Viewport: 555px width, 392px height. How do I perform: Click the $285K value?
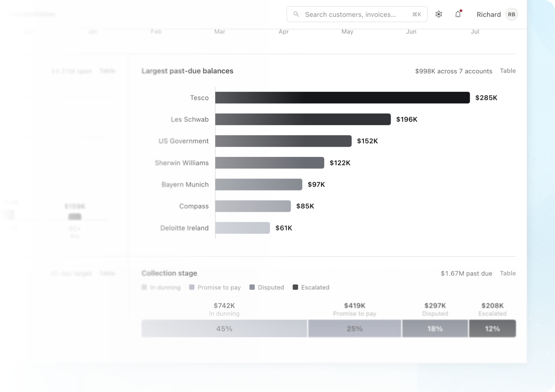pos(486,97)
